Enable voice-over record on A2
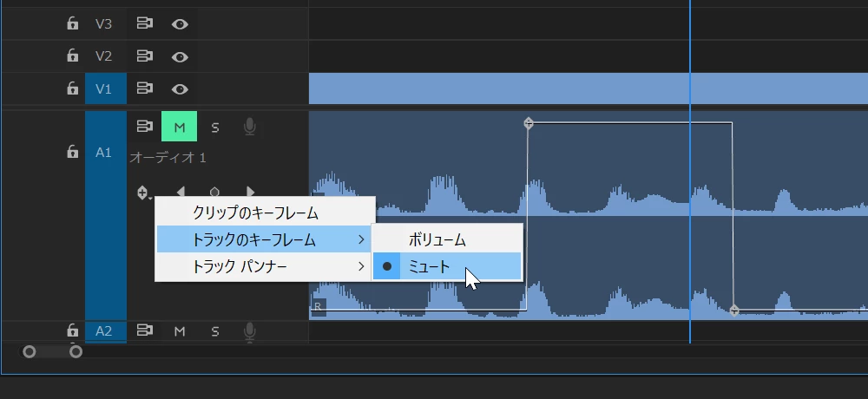This screenshot has height=399, width=868. click(250, 331)
